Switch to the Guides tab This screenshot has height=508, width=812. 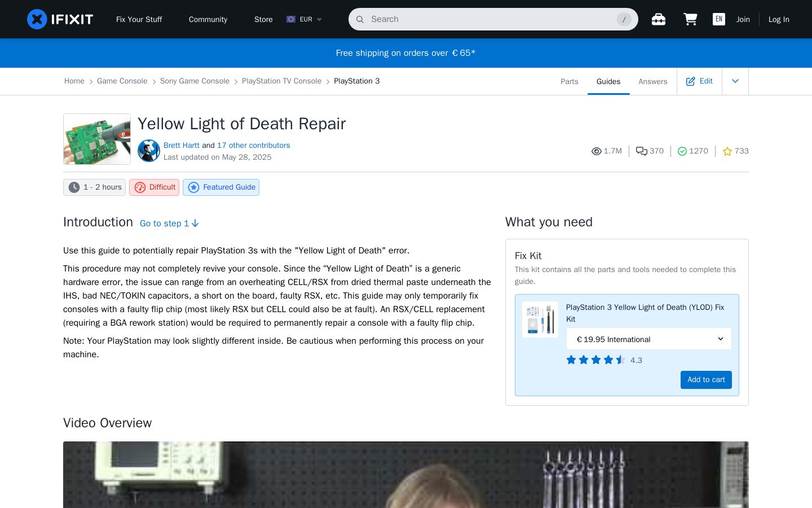pyautogui.click(x=608, y=81)
